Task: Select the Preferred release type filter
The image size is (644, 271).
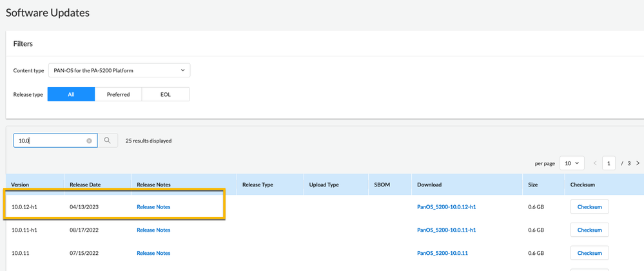Action: pyautogui.click(x=118, y=94)
